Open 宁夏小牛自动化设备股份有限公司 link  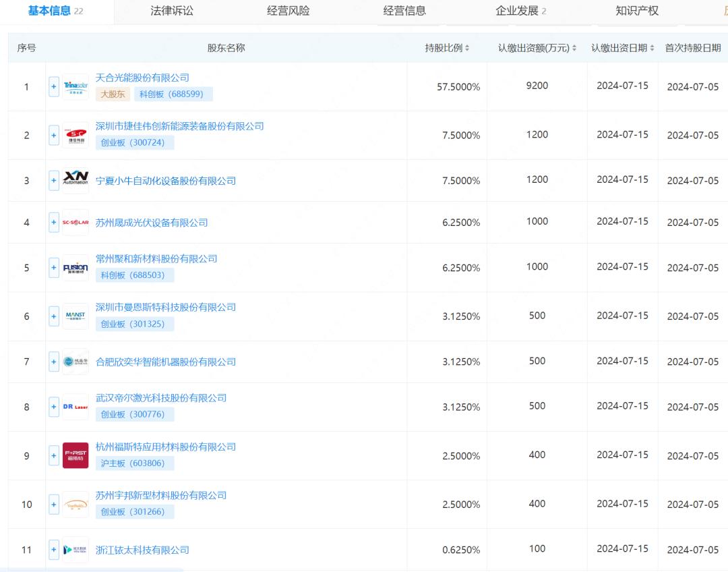[x=166, y=181]
